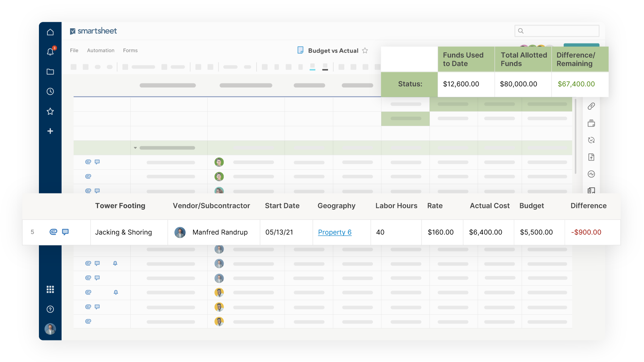This screenshot has height=362, width=644.
Task: Open the Recents clock icon
Action: [x=50, y=92]
